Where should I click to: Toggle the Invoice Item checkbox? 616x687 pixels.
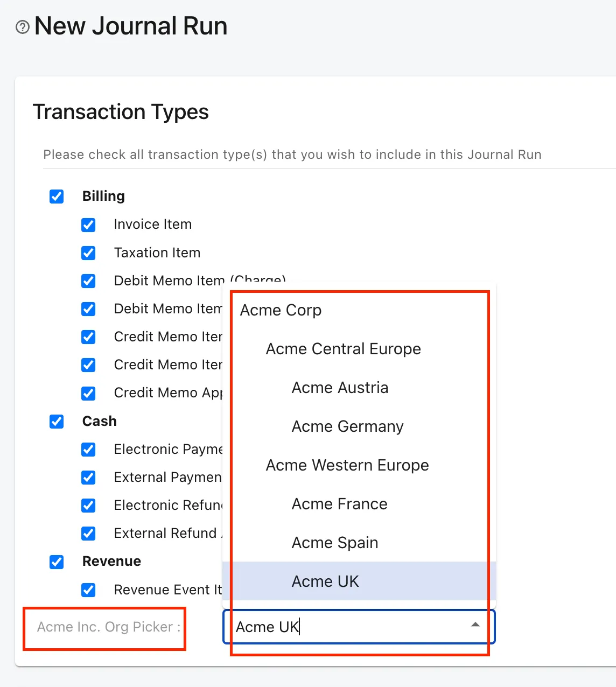point(88,225)
